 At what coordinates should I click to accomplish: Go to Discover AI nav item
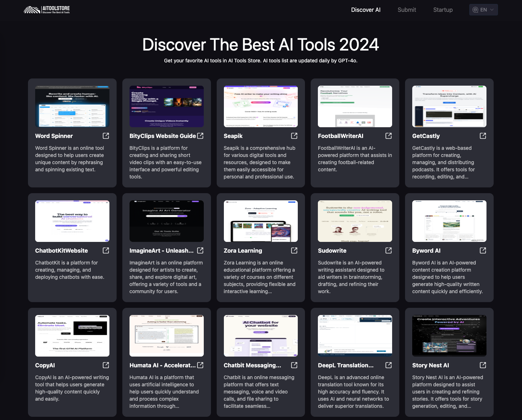click(366, 10)
